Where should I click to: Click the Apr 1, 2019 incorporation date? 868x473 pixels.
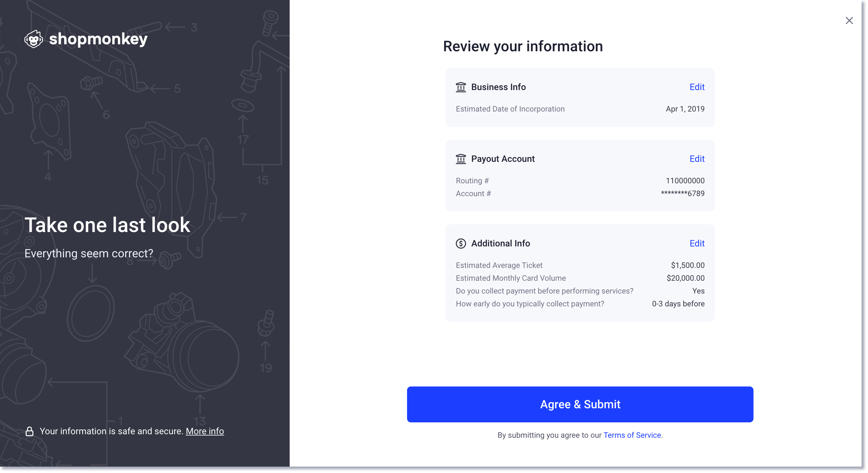tap(685, 109)
